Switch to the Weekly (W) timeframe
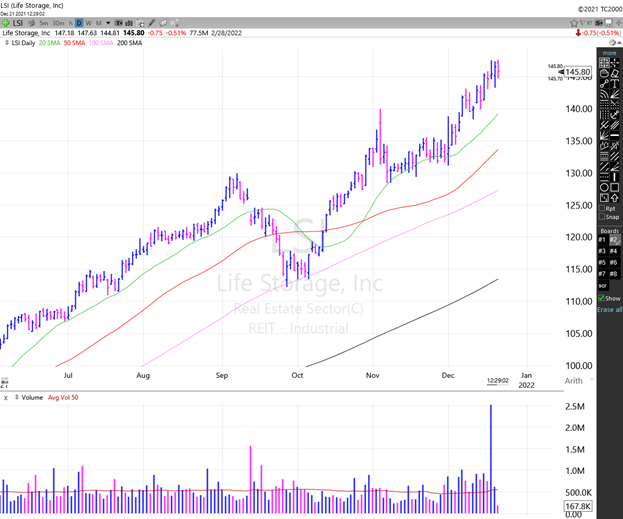623x519 pixels. [88, 23]
